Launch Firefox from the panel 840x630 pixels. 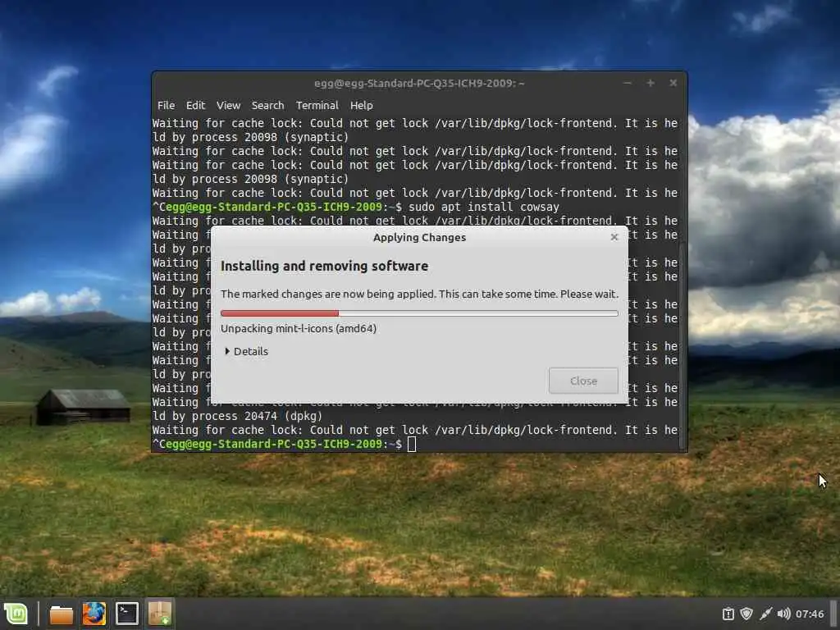(x=94, y=614)
